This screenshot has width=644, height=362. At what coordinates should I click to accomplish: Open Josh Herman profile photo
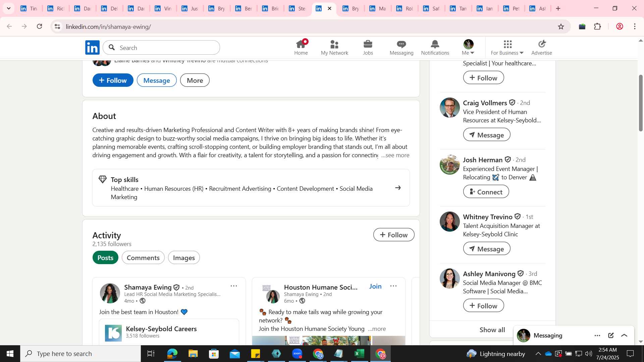450,165
